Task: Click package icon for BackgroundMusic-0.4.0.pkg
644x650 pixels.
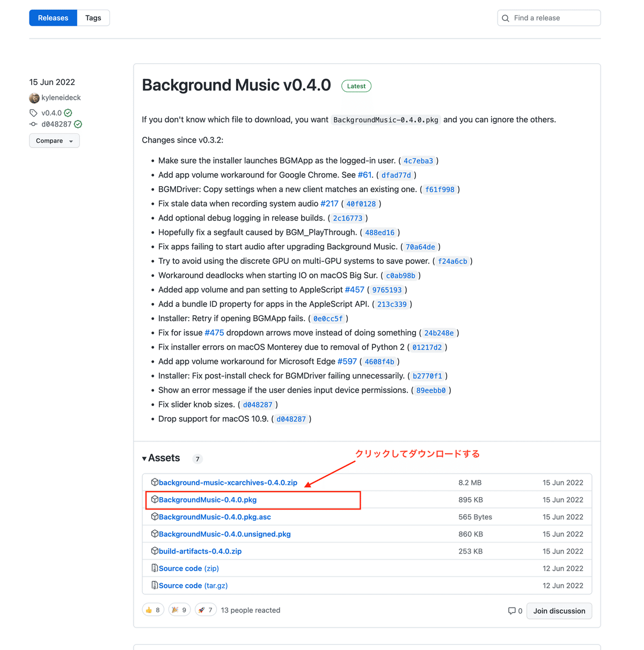Action: 155,499
